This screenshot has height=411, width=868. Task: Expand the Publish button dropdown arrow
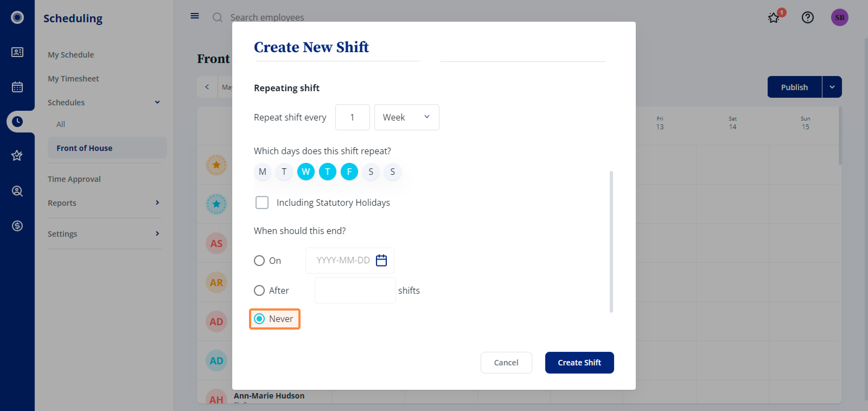[x=832, y=87]
